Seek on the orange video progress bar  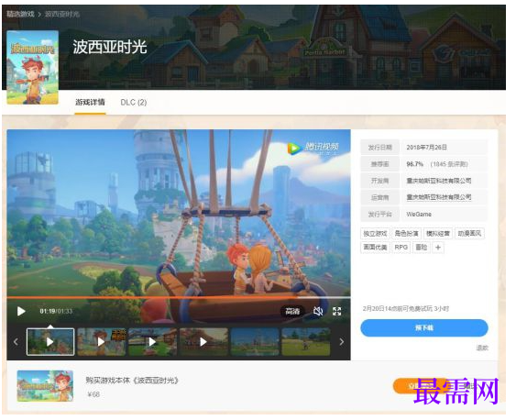coord(179,297)
